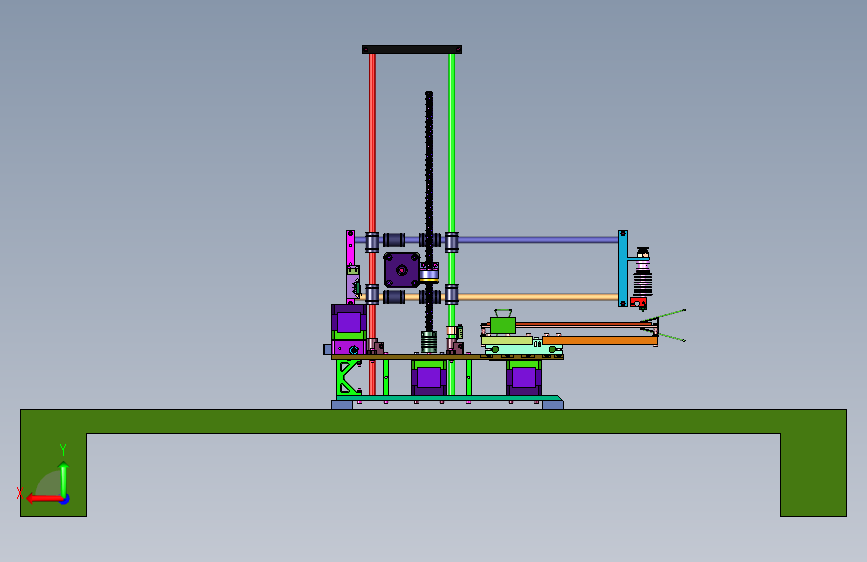Click the "Y" axis label
Image resolution: width=867 pixels, height=562 pixels.
(63, 450)
